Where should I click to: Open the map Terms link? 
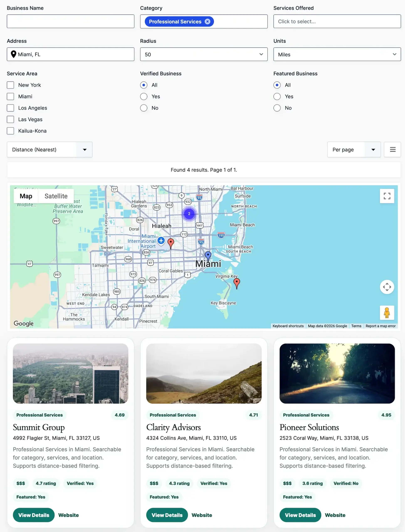(356, 326)
